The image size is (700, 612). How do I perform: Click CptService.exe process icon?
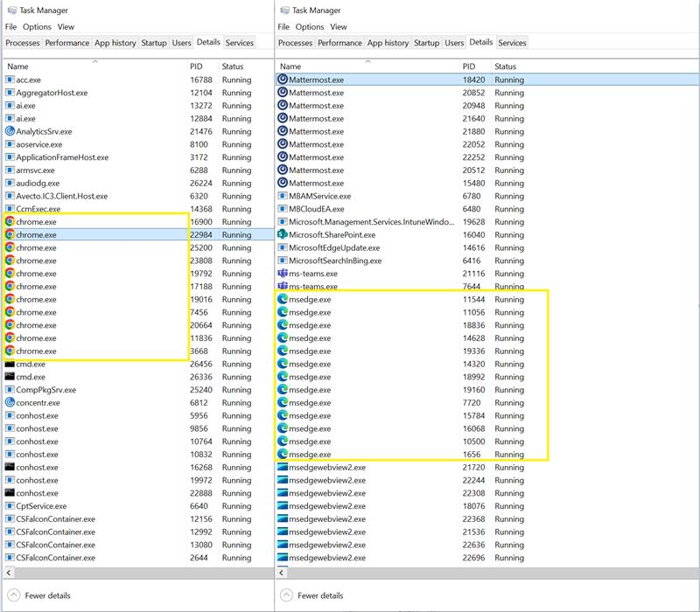(x=10, y=506)
